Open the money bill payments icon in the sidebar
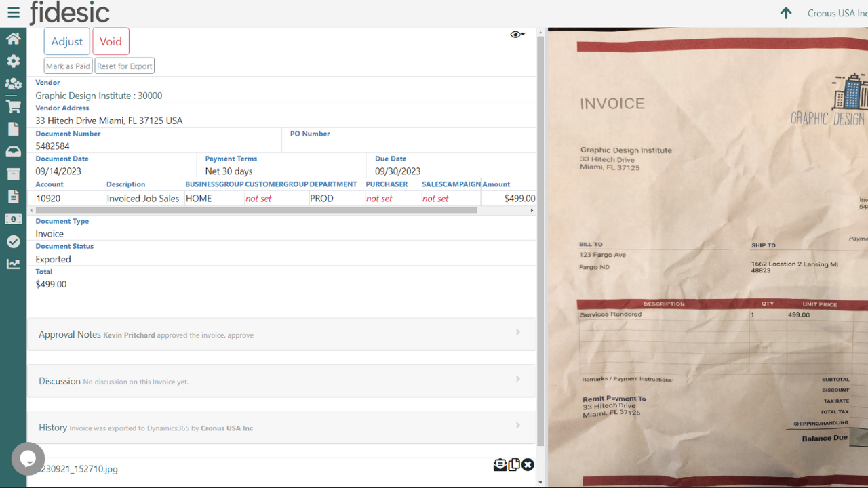 pyautogui.click(x=13, y=219)
